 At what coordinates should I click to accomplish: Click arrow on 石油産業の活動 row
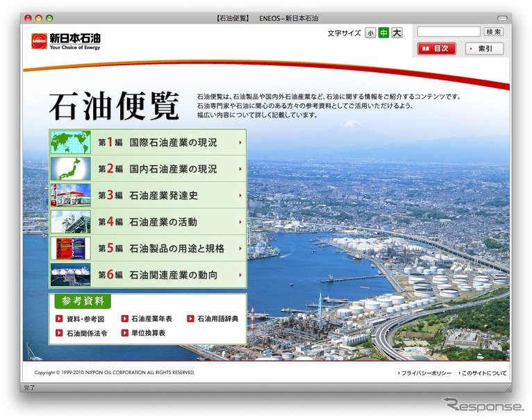point(240,222)
